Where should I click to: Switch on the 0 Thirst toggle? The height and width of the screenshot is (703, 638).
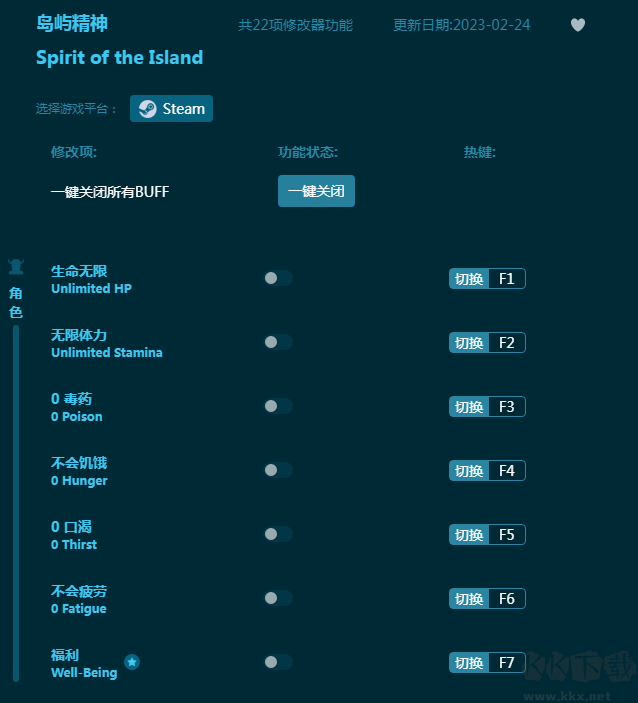(x=278, y=534)
